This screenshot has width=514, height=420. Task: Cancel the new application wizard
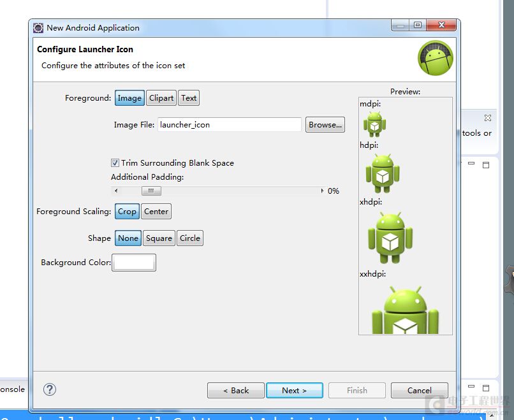coord(419,390)
